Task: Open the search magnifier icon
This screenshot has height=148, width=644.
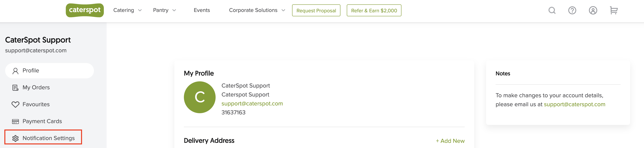Action: [552, 10]
